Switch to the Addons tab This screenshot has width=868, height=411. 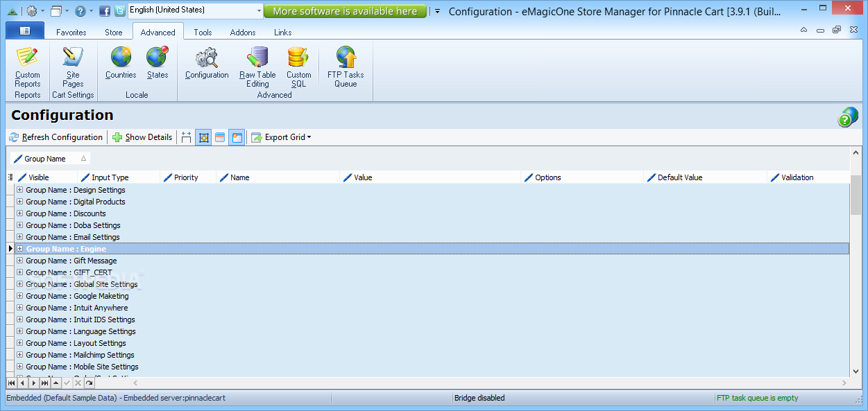[243, 32]
